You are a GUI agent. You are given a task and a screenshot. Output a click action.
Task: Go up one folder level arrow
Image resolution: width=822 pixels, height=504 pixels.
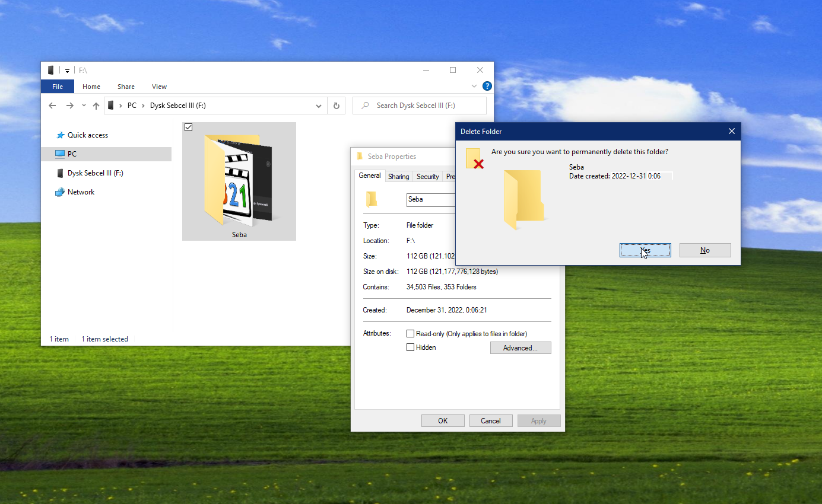tap(96, 106)
